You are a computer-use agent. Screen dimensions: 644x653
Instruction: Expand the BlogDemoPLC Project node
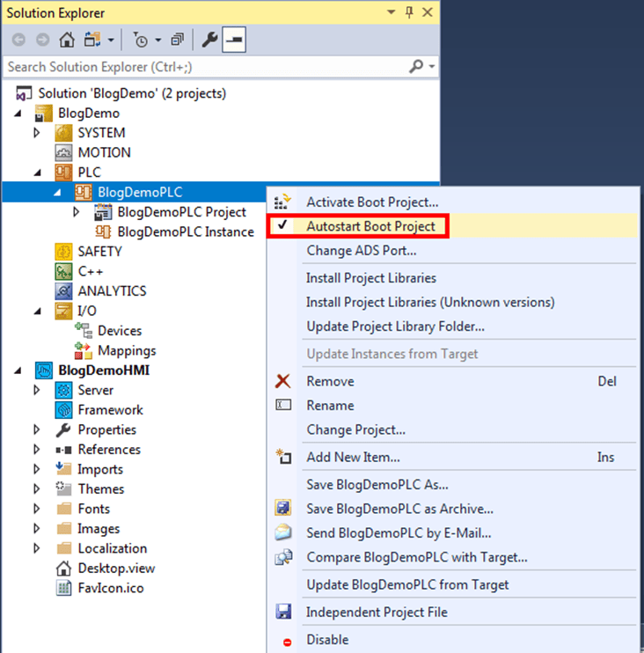point(77,212)
